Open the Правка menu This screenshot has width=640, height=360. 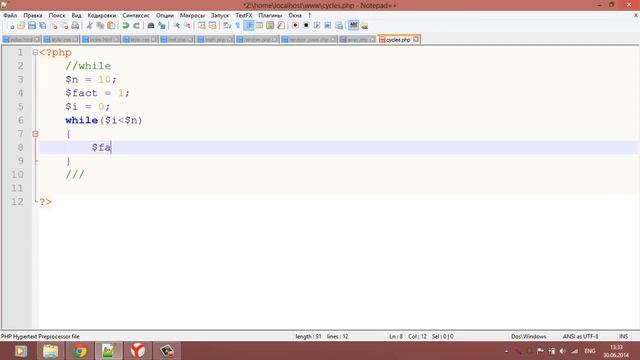click(x=33, y=15)
